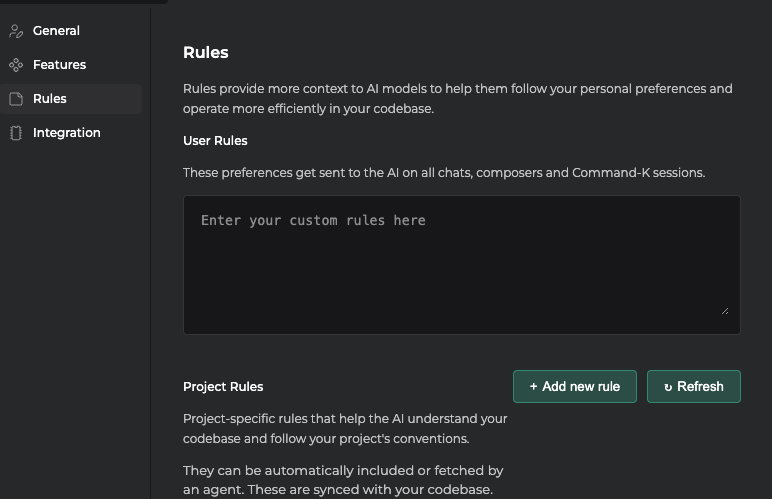Focus the custom user rules text field
772x499 pixels.
(461, 264)
